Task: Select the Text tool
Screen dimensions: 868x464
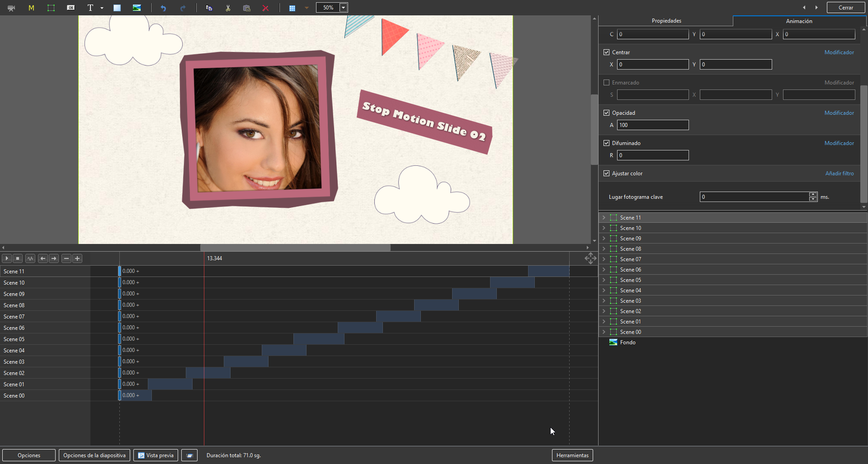Action: pyautogui.click(x=90, y=8)
